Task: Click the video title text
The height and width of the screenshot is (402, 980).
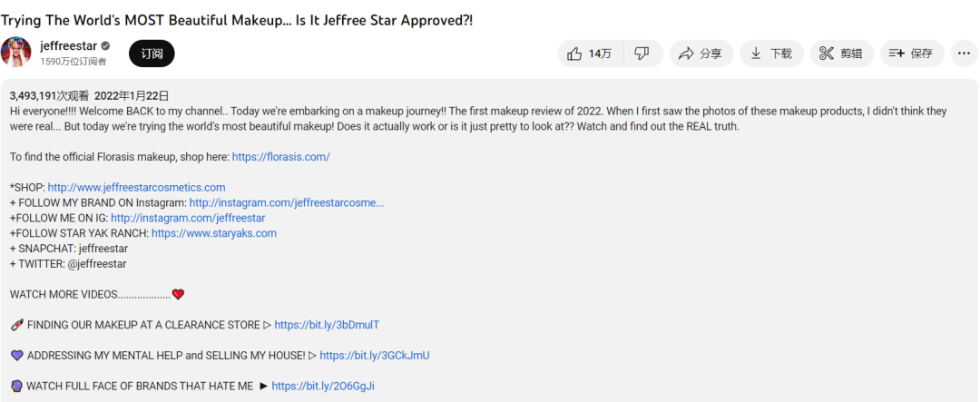Action: (236, 19)
